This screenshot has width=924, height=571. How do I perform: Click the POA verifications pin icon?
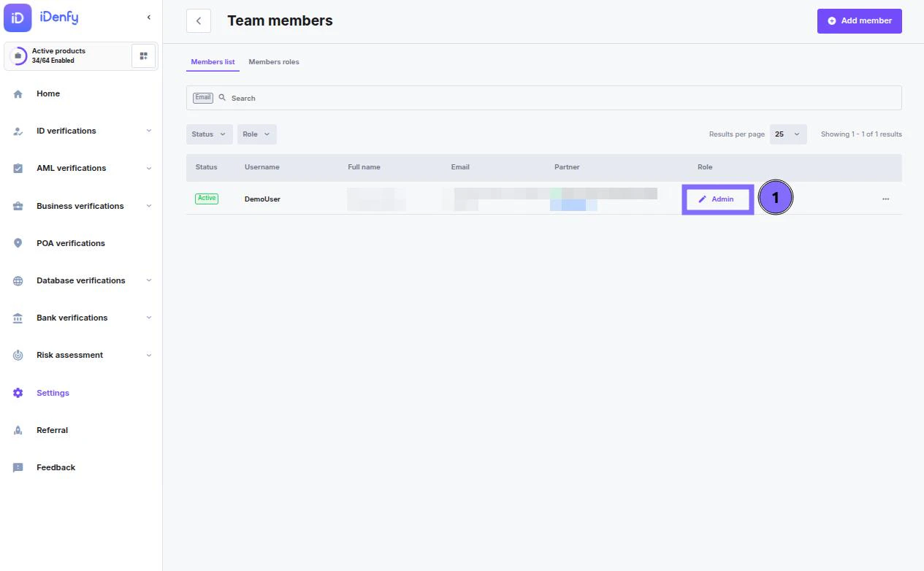click(18, 243)
